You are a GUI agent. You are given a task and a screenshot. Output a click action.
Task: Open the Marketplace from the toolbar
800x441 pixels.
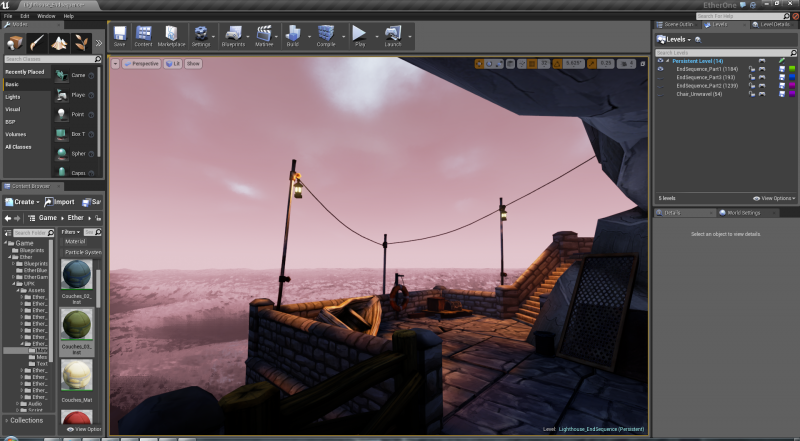click(171, 37)
